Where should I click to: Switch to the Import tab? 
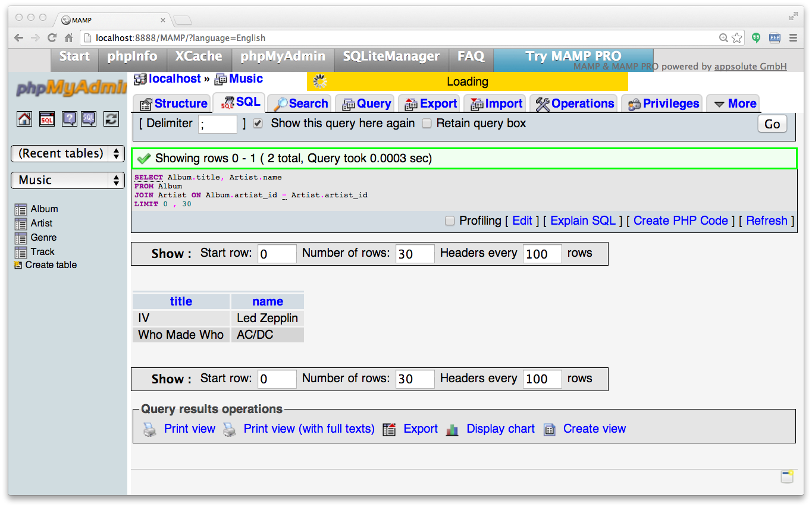point(496,103)
